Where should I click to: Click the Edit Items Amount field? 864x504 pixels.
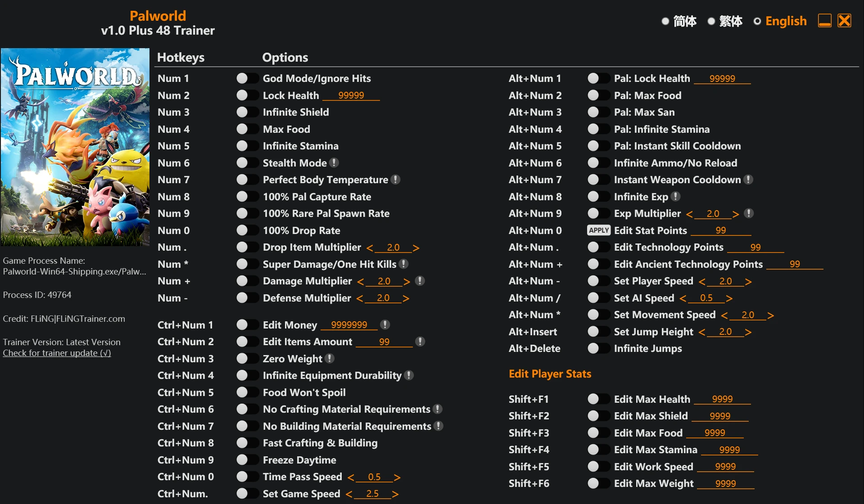[384, 342]
